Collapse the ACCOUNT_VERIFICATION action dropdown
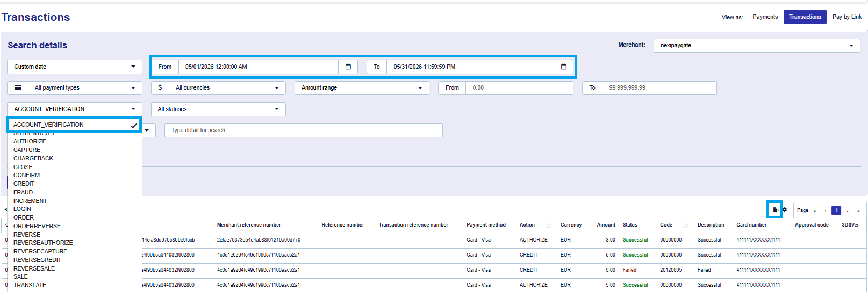The image size is (868, 292). point(75,109)
